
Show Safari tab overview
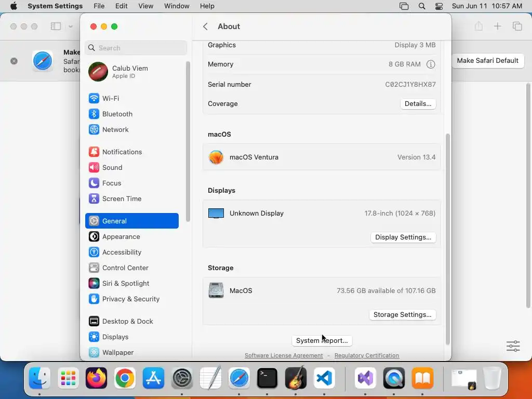tap(517, 26)
